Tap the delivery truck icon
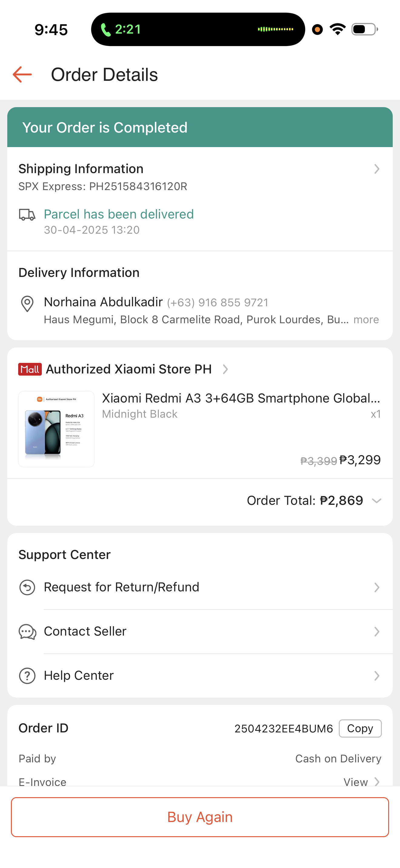This screenshot has width=400, height=868. click(x=27, y=214)
